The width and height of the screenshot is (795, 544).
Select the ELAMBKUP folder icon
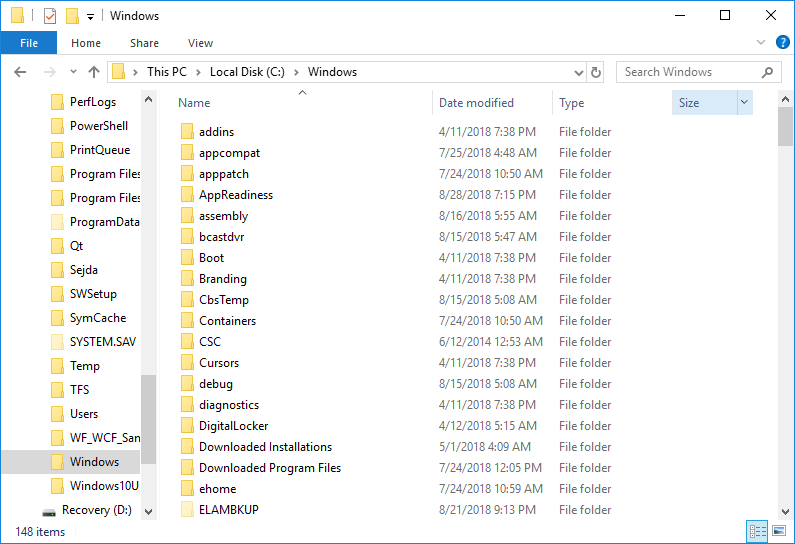coord(187,509)
